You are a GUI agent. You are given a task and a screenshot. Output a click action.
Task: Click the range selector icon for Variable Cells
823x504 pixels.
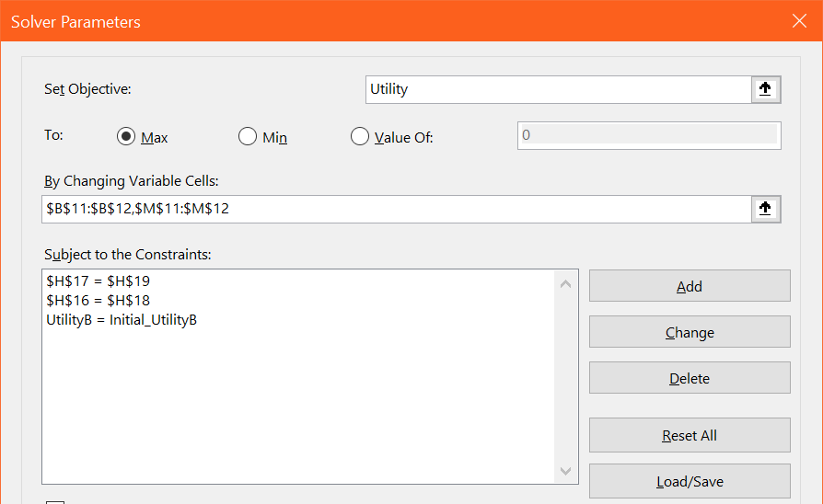pos(765,209)
